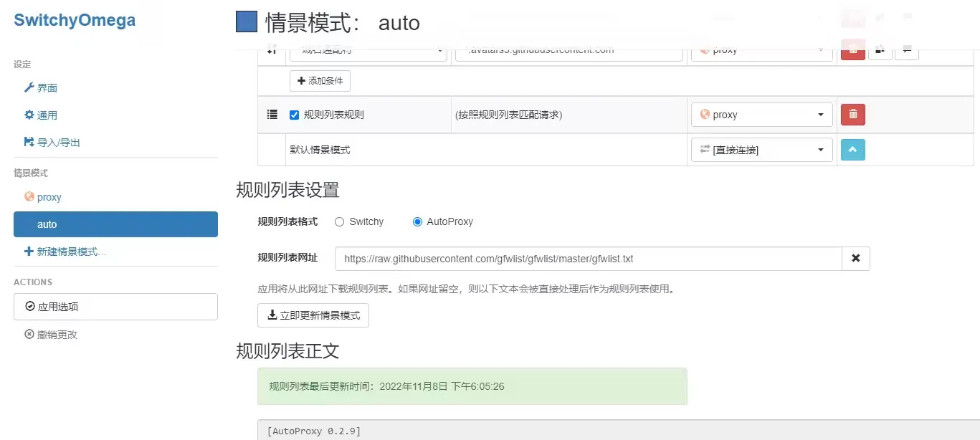Select the AutoProxy radio button

417,222
